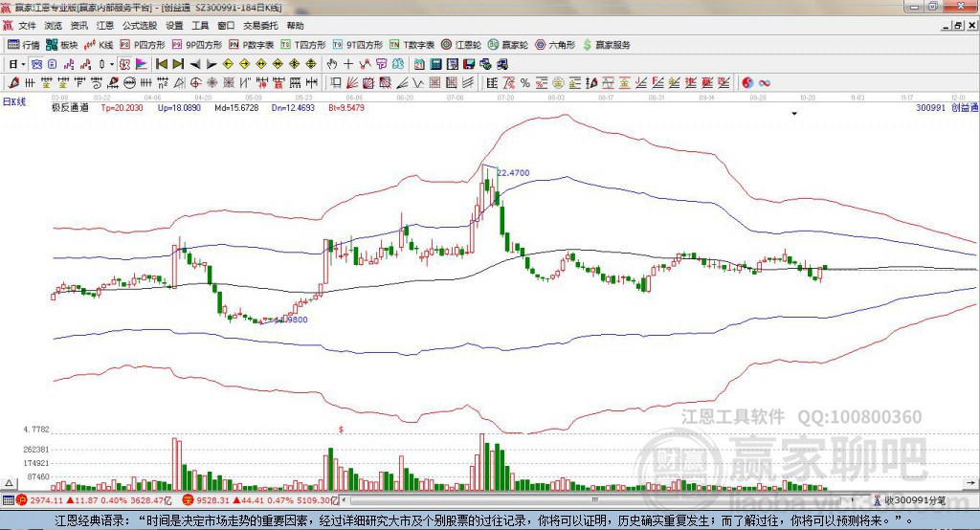Click the percent sign tool
980x530 pixels.
click(x=525, y=83)
